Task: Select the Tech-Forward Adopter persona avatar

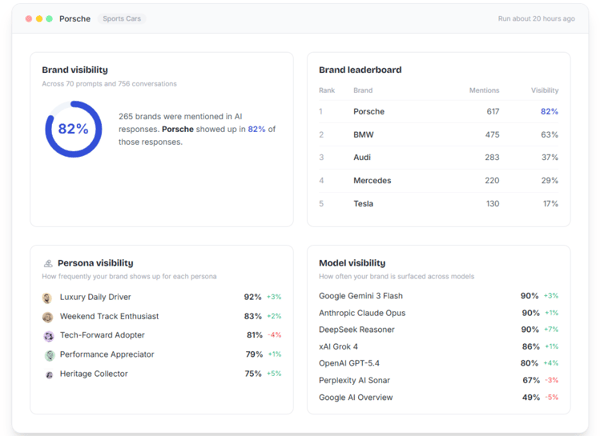Action: [47, 336]
